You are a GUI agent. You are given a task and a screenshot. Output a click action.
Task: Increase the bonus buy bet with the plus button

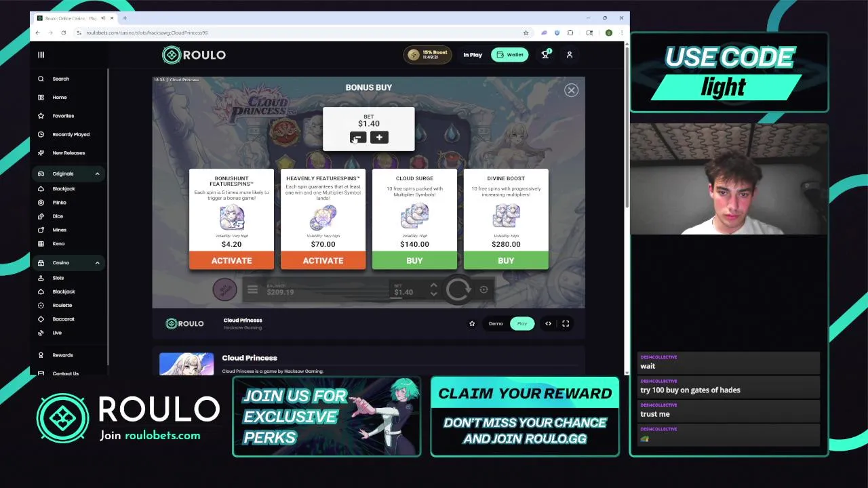(379, 138)
